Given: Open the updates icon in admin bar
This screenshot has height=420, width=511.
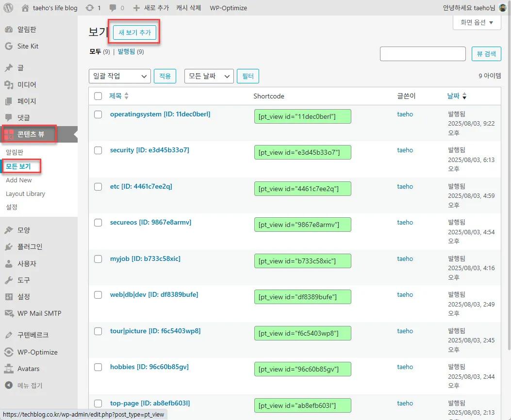Looking at the screenshot, I should click(x=89, y=8).
